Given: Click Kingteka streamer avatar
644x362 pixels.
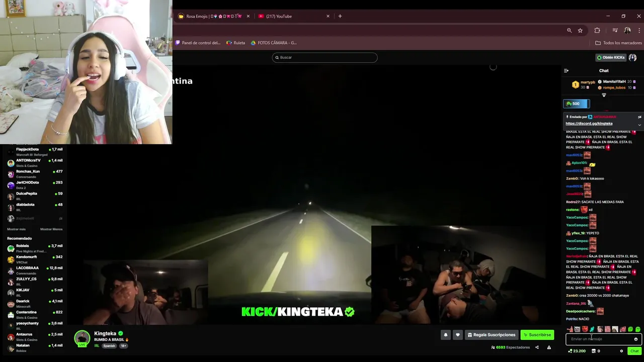Looking at the screenshot, I should point(82,338).
